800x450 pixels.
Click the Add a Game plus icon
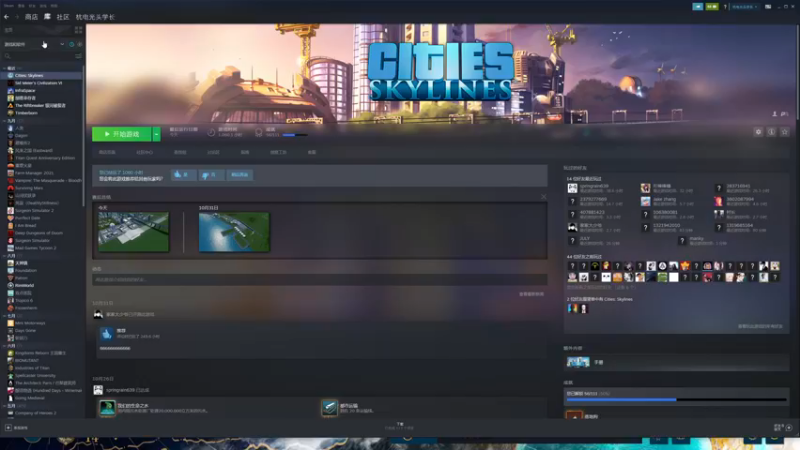8,428
